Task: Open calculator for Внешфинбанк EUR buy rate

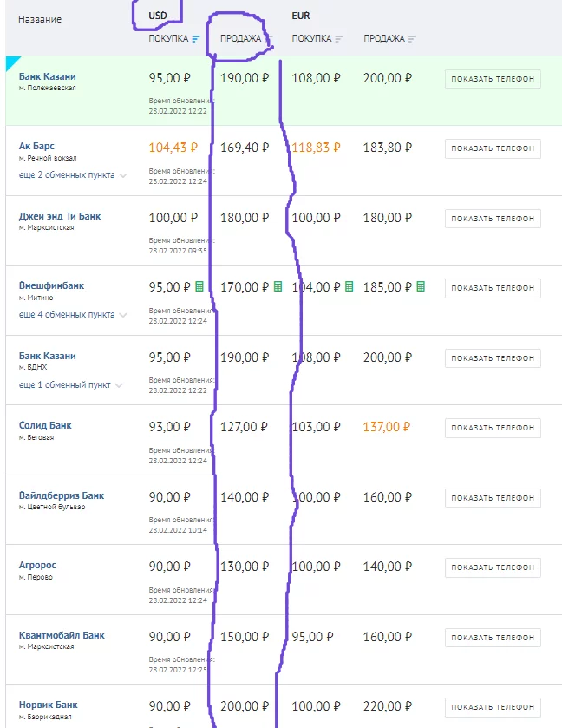Action: point(349,286)
